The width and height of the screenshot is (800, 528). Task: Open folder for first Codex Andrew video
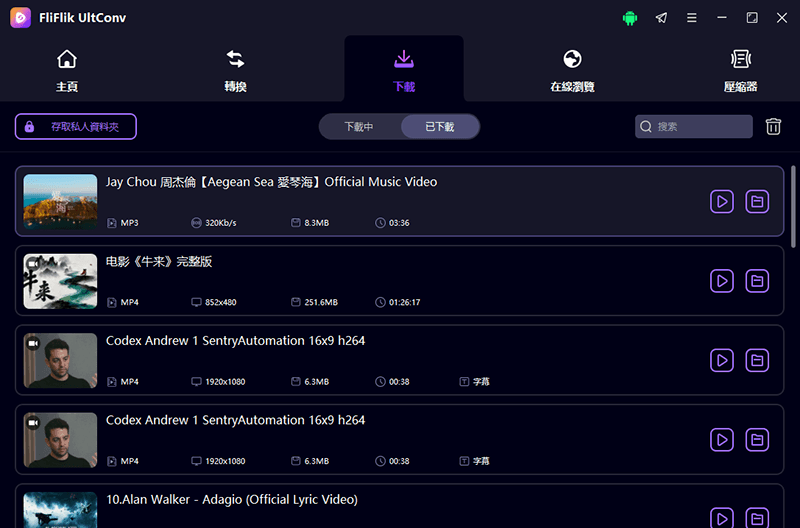click(x=757, y=361)
